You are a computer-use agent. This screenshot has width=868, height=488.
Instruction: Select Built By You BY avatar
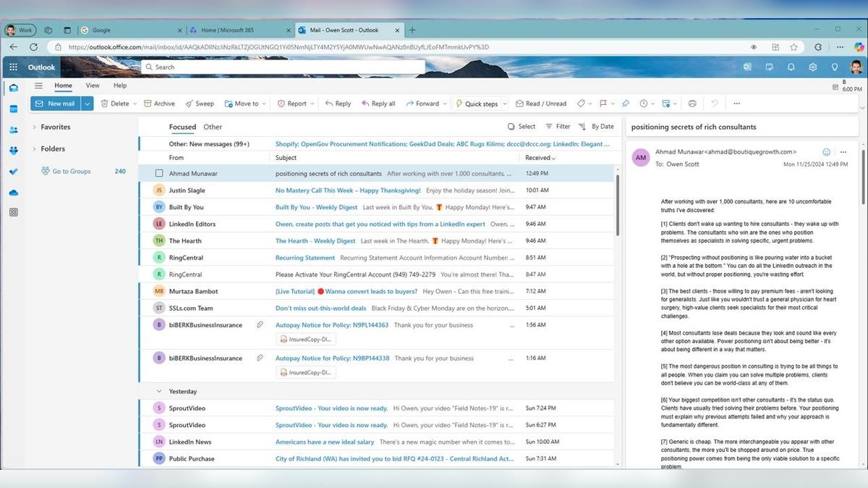pos(159,207)
